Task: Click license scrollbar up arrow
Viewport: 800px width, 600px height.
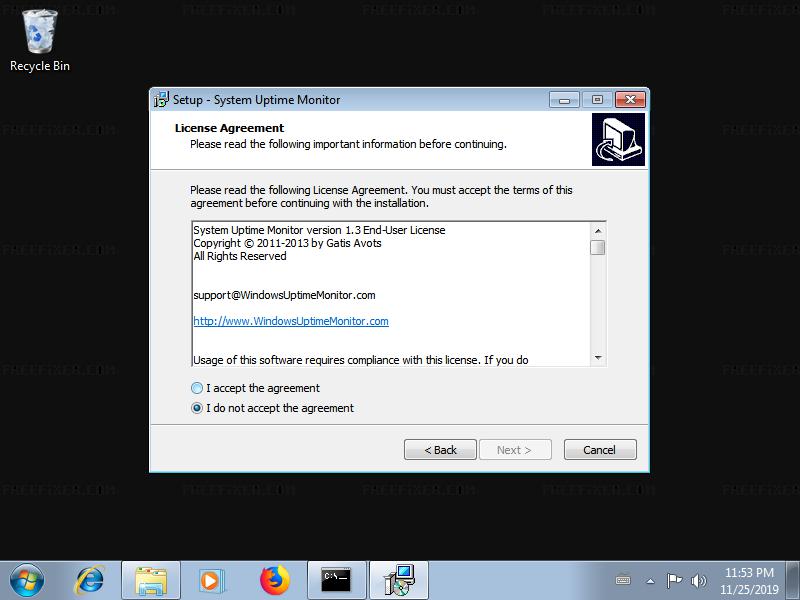Action: pyautogui.click(x=598, y=231)
